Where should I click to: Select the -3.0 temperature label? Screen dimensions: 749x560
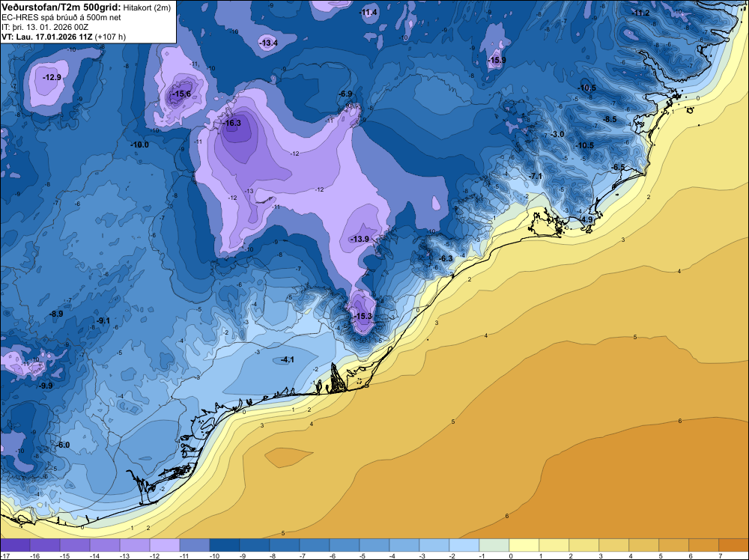click(557, 134)
